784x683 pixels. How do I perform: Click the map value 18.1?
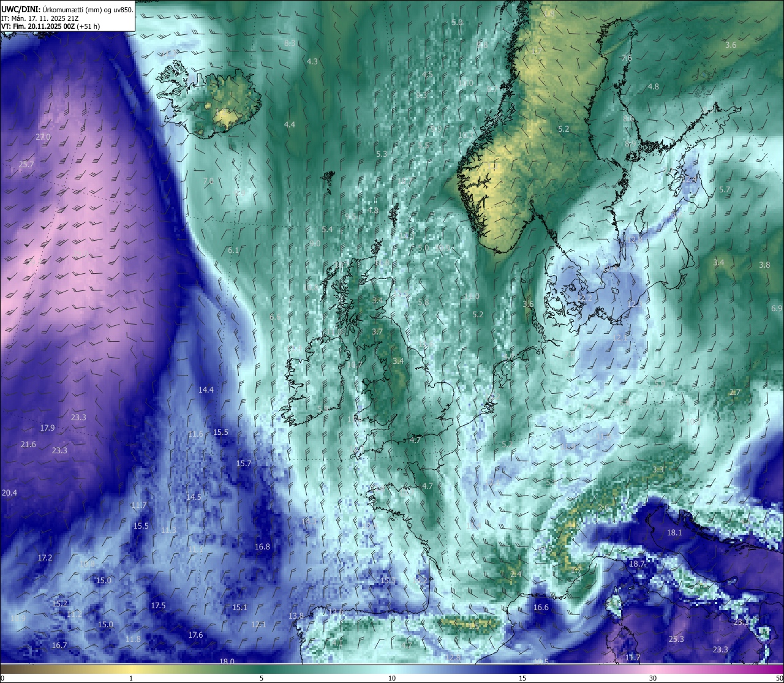(674, 532)
